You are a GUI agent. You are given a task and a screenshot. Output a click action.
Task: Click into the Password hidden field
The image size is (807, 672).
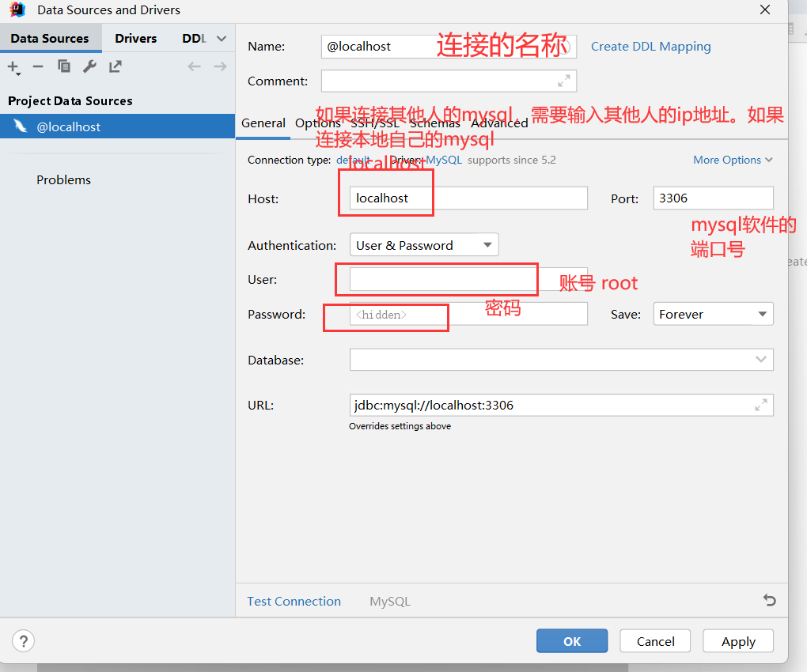pyautogui.click(x=468, y=314)
